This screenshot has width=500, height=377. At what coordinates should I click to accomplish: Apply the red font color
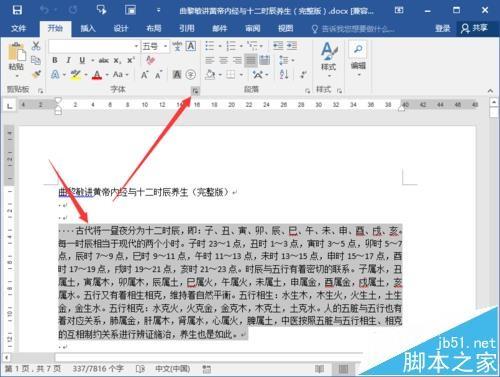[97, 75]
